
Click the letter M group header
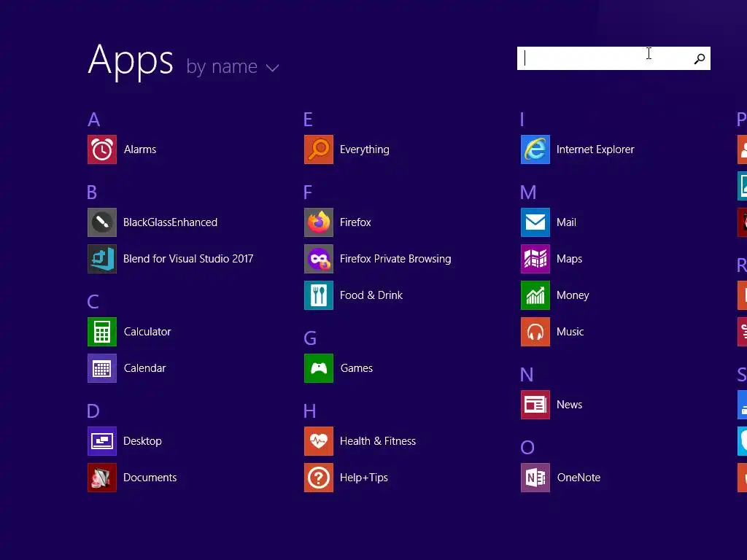[x=528, y=192]
